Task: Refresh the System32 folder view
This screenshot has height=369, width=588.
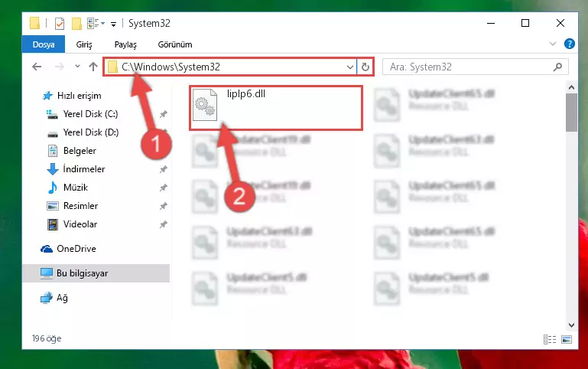Action: click(365, 67)
